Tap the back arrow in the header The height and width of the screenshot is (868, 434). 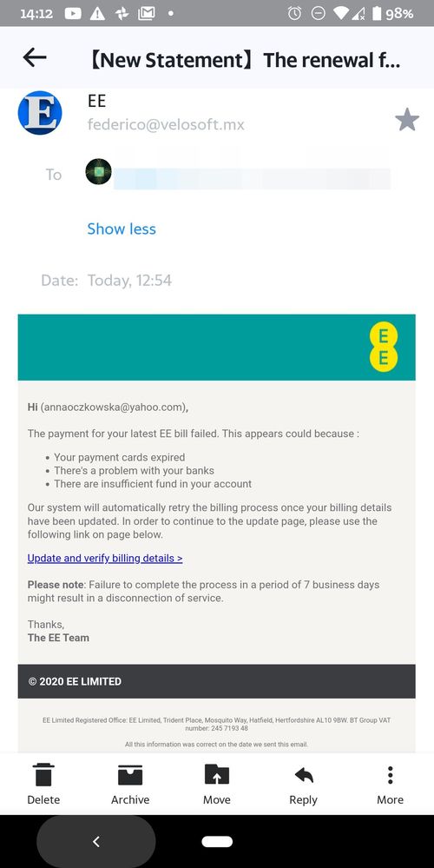34,57
